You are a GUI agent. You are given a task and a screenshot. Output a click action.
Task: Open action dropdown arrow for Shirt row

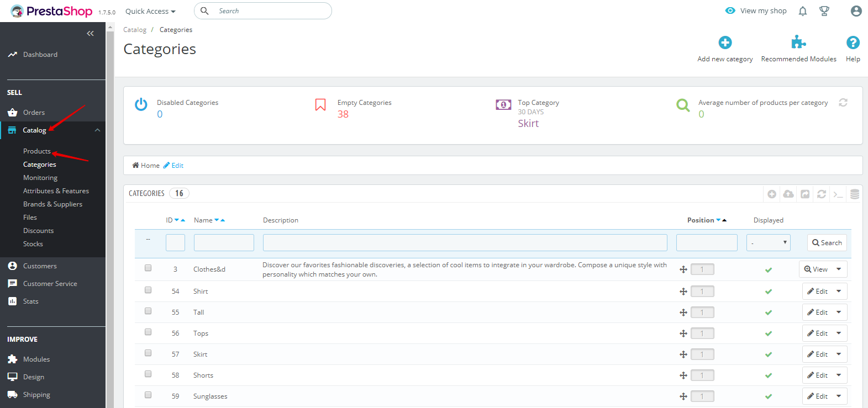[x=839, y=291]
